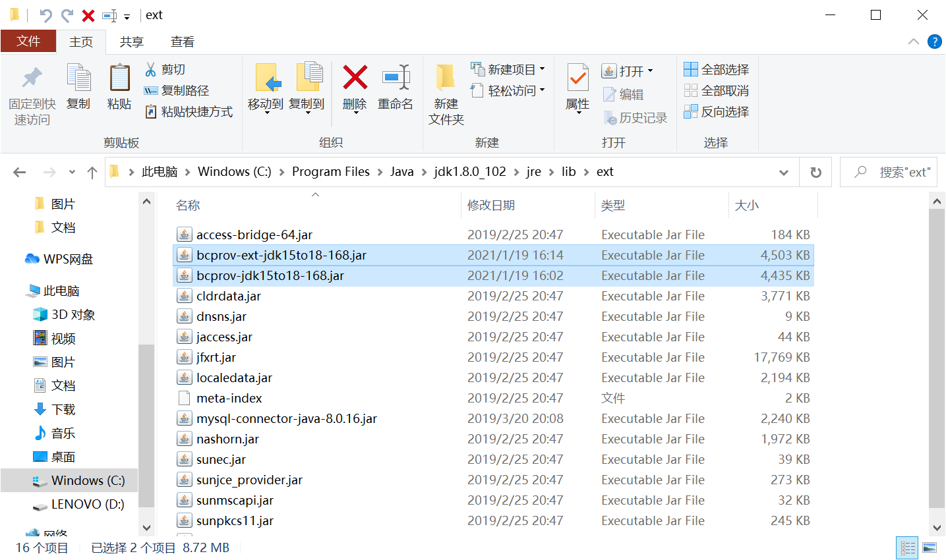Image resolution: width=946 pixels, height=560 pixels.
Task: Switch to the View (查看) tab
Action: [183, 42]
